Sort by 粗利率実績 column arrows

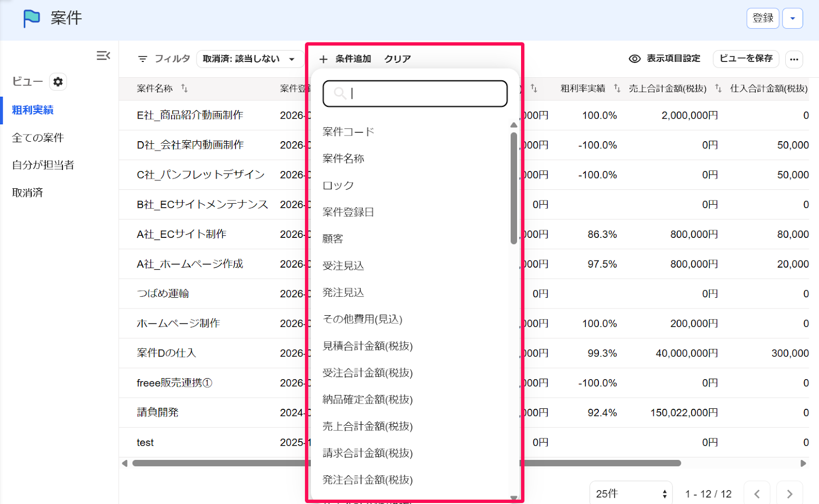(x=617, y=89)
